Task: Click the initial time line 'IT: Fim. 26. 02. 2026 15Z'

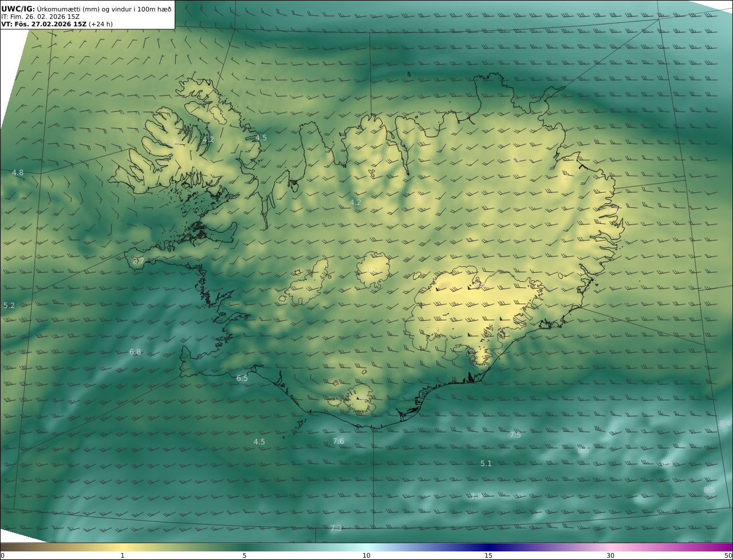Action: (40, 17)
